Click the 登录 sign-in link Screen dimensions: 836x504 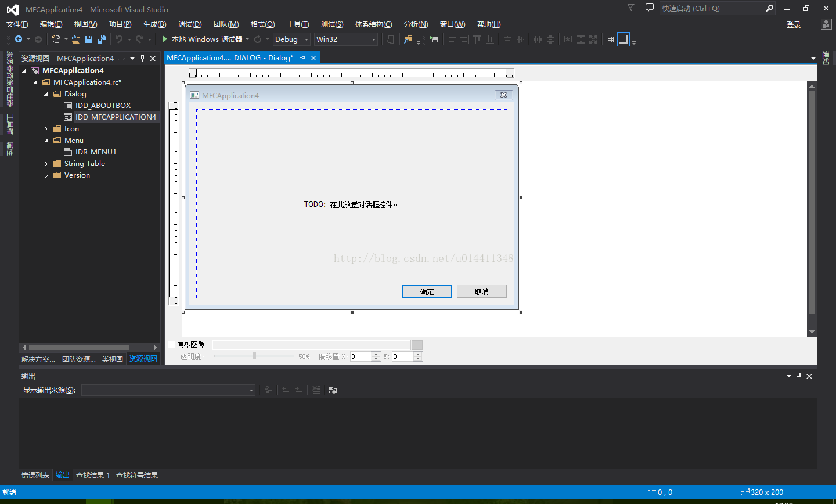pos(794,24)
